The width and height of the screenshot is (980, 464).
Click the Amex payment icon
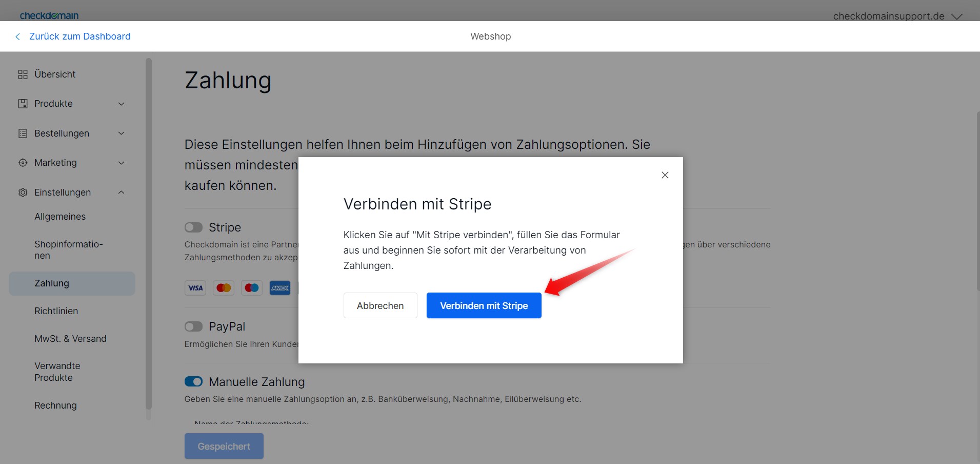point(280,288)
